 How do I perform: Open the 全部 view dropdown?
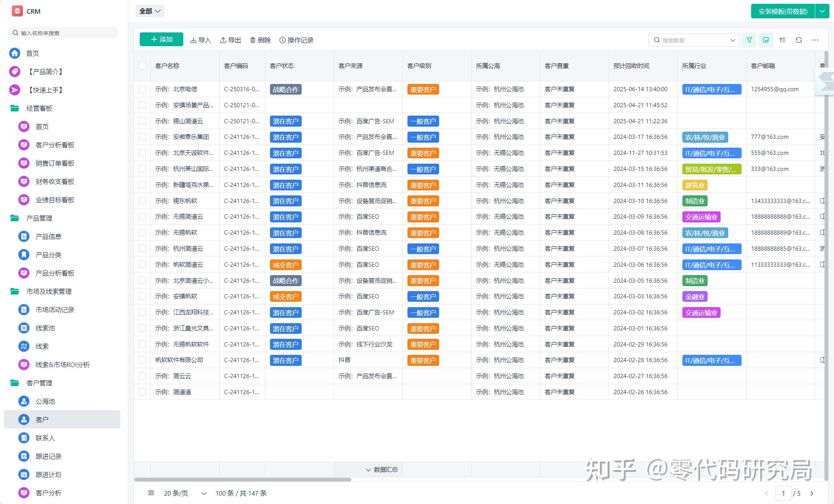(149, 11)
